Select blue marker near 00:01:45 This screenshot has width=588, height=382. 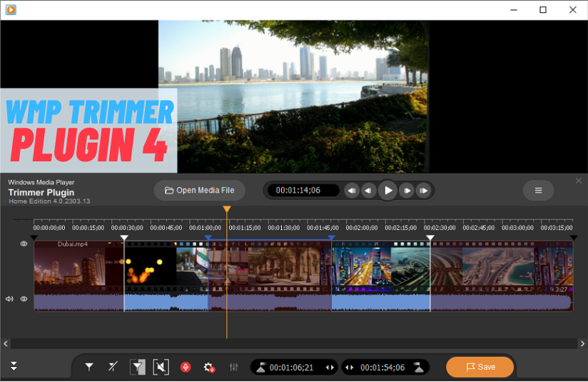coord(332,238)
